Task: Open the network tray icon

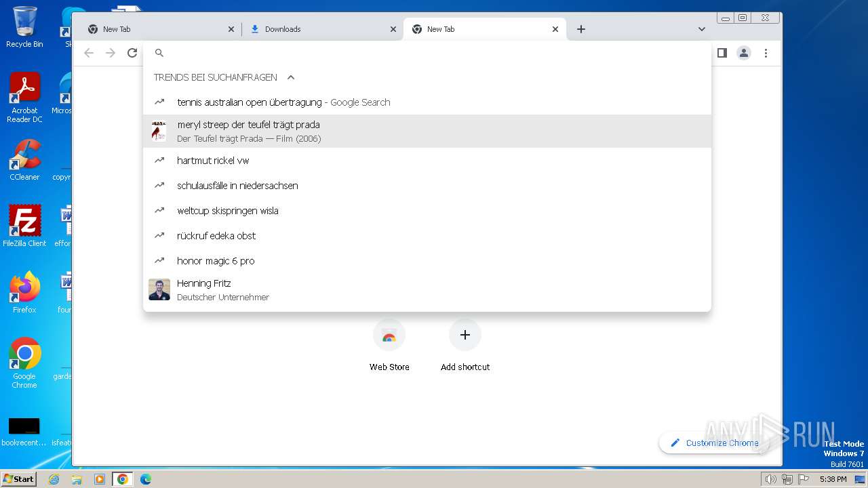Action: 787,479
